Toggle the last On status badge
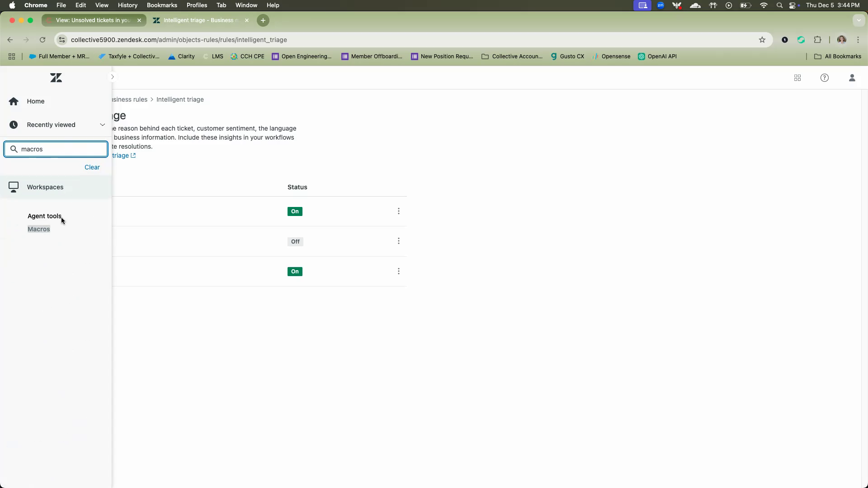The width and height of the screenshot is (868, 488). (x=295, y=272)
